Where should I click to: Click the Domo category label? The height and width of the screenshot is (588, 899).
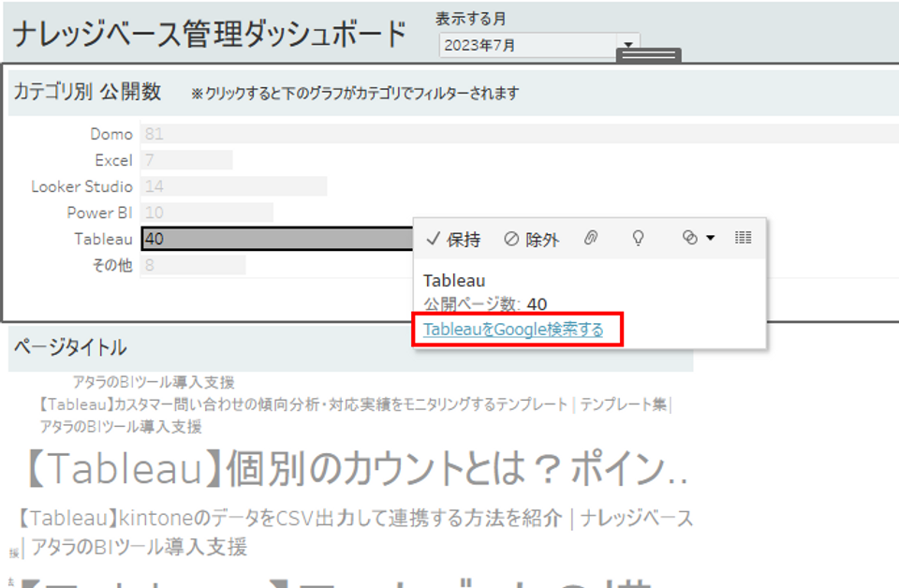tap(111, 134)
